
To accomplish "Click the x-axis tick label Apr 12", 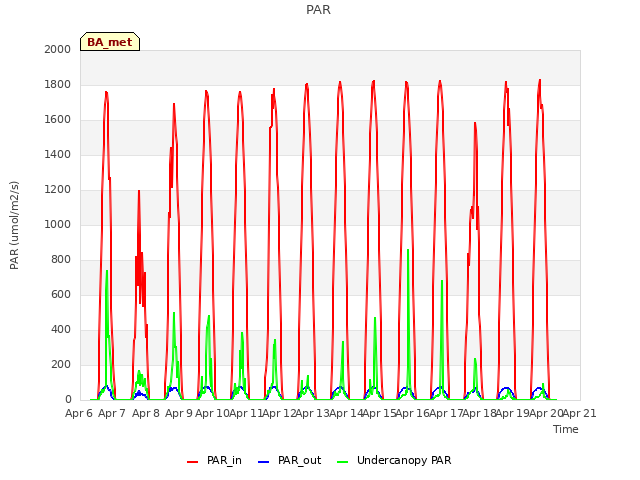I will click(x=279, y=413).
